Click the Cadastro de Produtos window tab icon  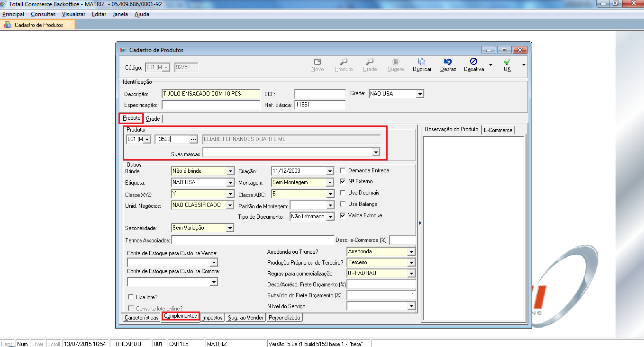coord(8,25)
